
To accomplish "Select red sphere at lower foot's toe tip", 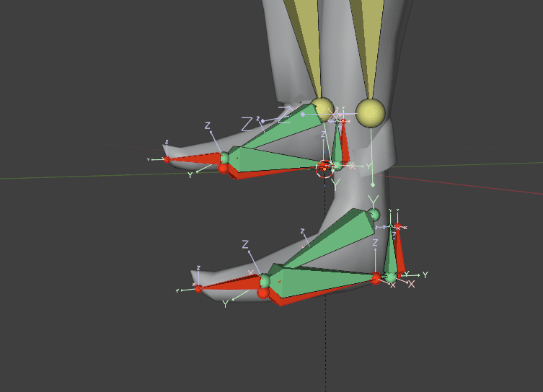I will coord(198,288).
